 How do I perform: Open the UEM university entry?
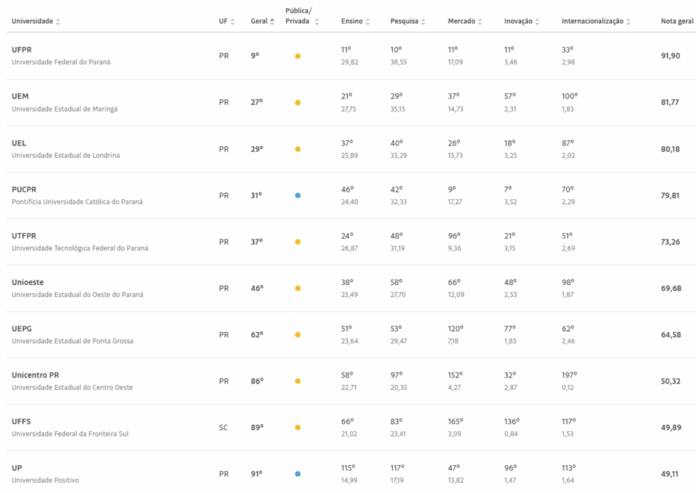click(x=20, y=96)
